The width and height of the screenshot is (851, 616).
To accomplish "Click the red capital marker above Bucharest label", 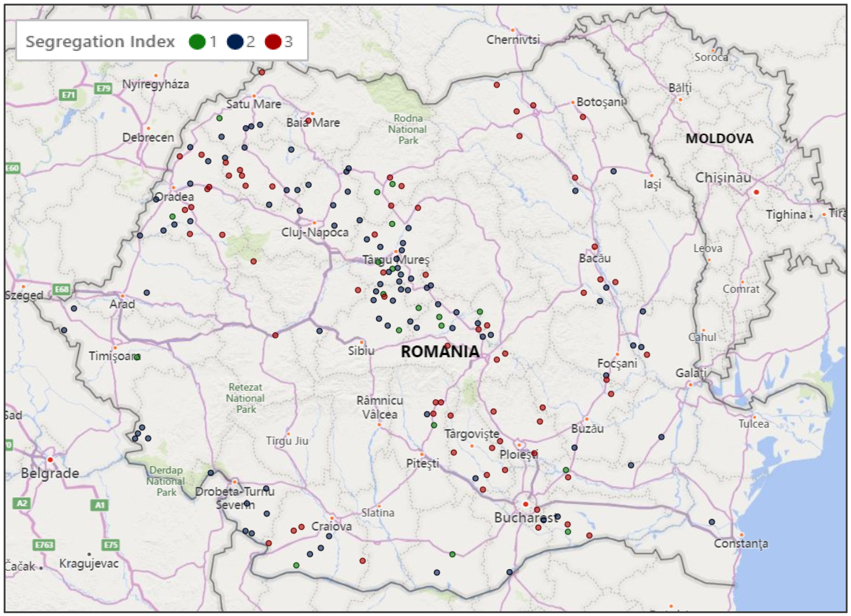I will click(525, 504).
